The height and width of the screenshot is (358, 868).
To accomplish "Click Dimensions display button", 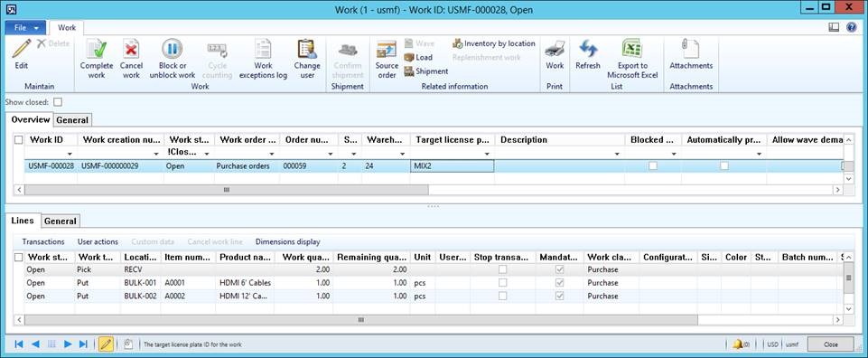I will click(287, 241).
